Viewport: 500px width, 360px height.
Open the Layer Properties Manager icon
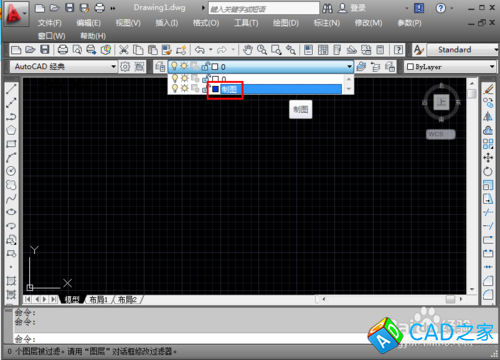click(x=160, y=67)
